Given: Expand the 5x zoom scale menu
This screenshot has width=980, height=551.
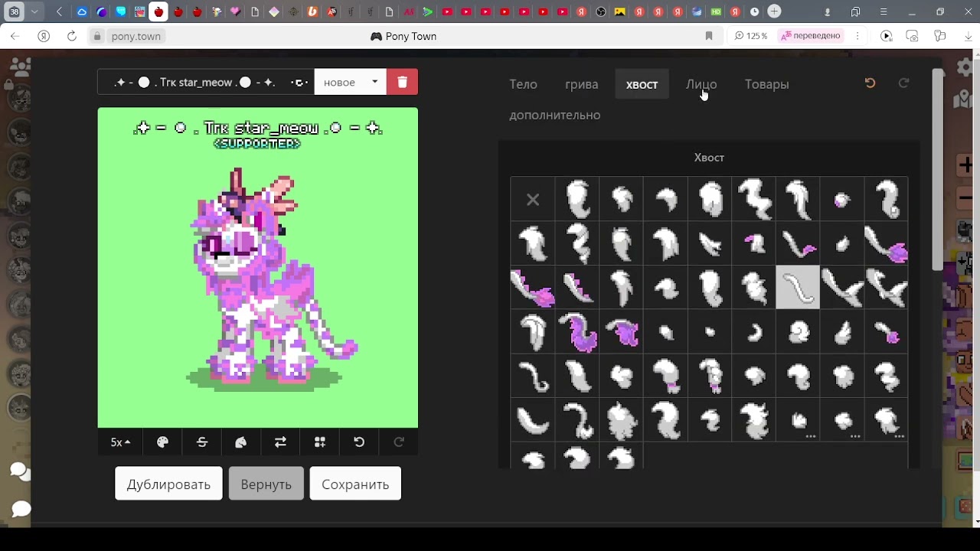Looking at the screenshot, I should pyautogui.click(x=120, y=442).
